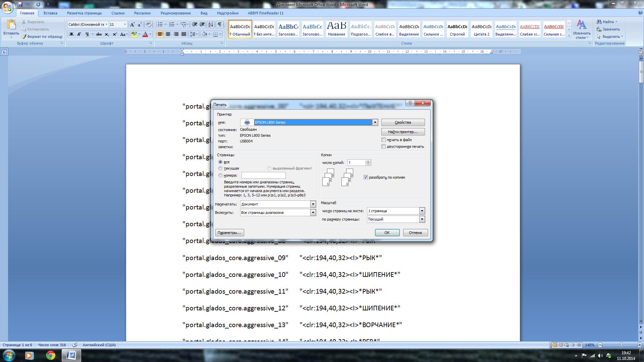Expand the 'Включить' dropdown with Все страницы диапазона
Screen dimensions: 644x362
[x=313, y=213]
